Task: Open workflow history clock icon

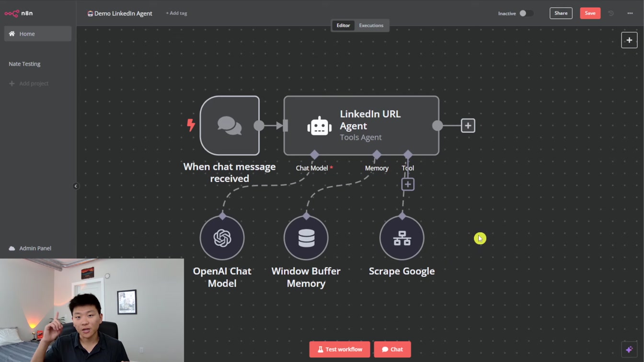Action: [611, 13]
